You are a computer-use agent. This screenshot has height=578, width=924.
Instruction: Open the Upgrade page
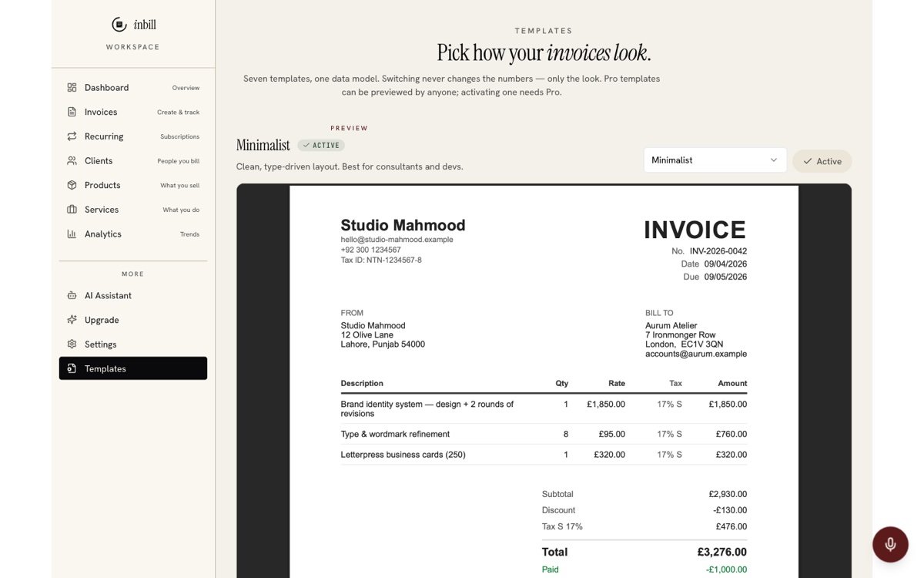pos(133,320)
